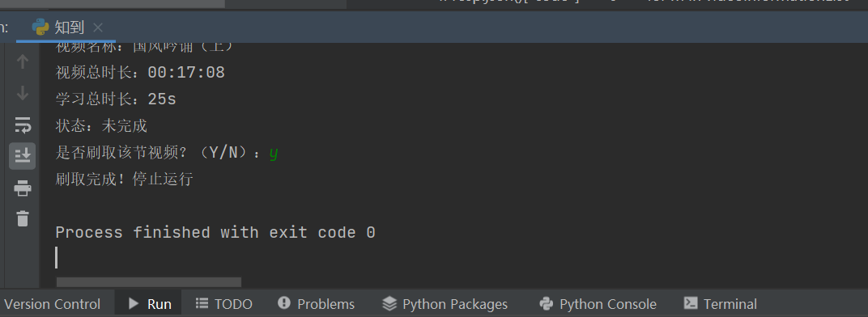Viewport: 868px width, 317px height.
Task: Click the line '学习总时长：25s'
Action: pos(116,99)
